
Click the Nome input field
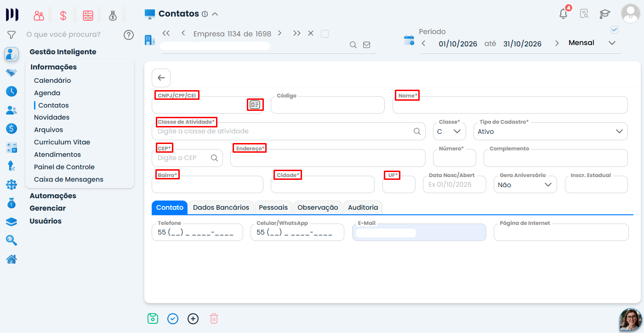[510, 105]
